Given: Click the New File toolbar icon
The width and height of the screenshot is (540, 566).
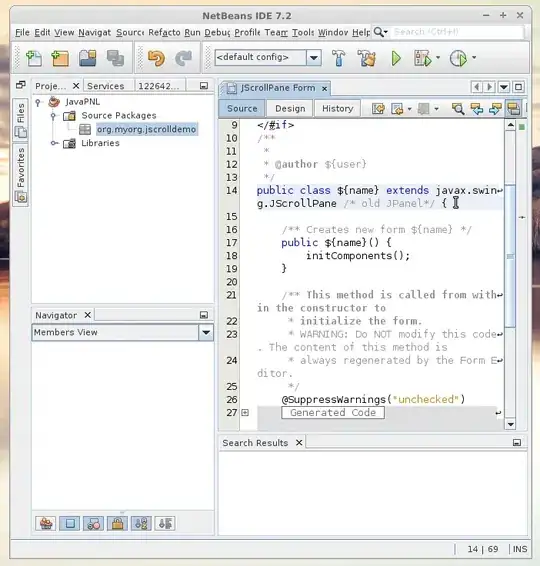Looking at the screenshot, I should pyautogui.click(x=34, y=58).
